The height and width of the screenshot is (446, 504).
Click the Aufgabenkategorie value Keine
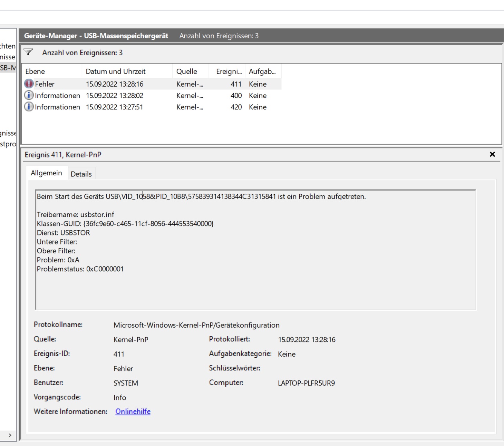tap(287, 354)
